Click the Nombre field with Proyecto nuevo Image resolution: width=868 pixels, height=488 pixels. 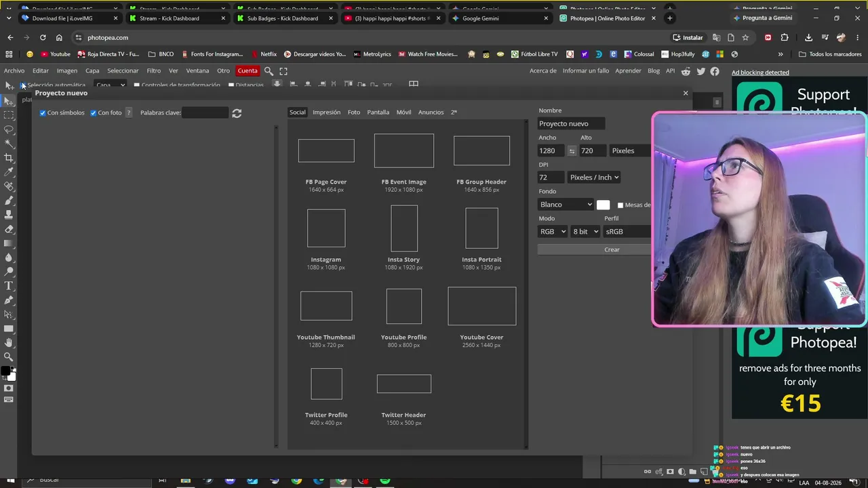pyautogui.click(x=571, y=123)
